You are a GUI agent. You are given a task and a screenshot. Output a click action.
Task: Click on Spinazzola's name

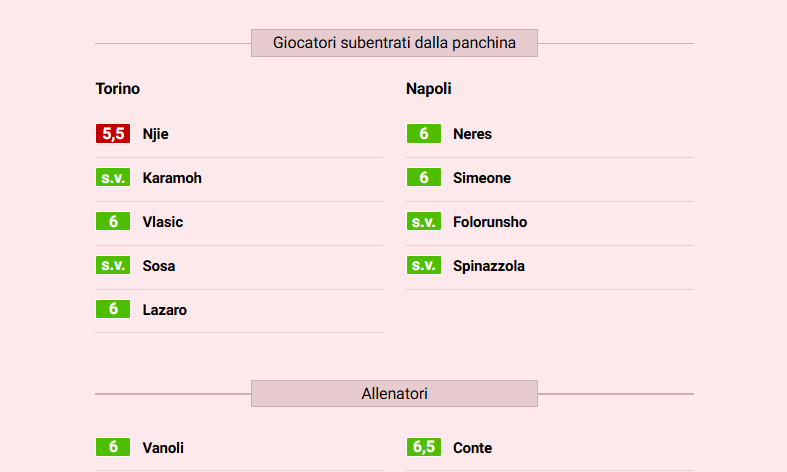tap(489, 266)
